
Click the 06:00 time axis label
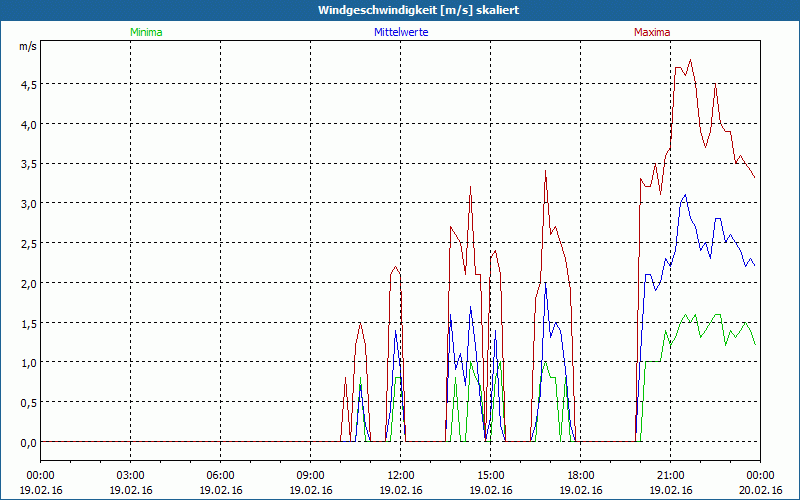click(220, 476)
